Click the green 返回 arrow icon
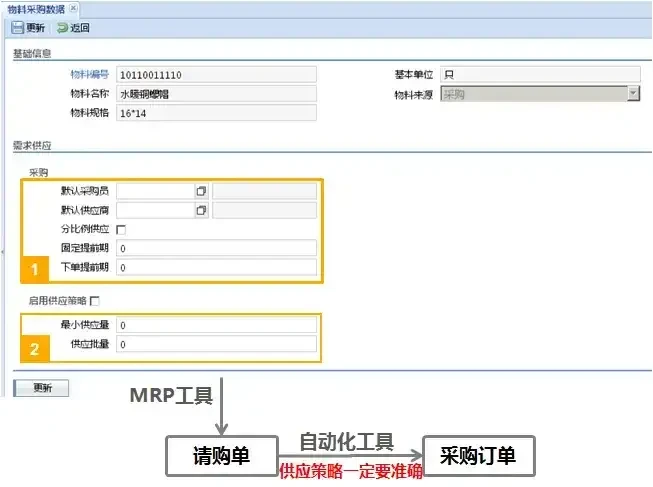 click(x=62, y=28)
